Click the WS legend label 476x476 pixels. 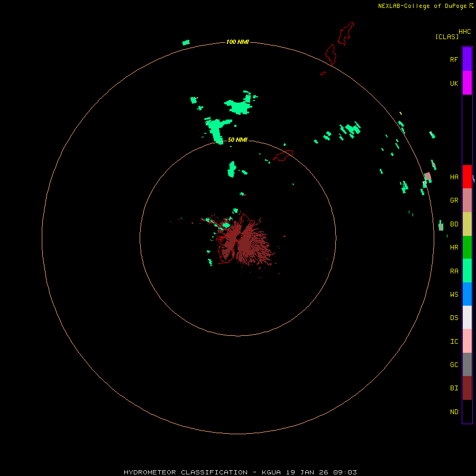tap(454, 295)
